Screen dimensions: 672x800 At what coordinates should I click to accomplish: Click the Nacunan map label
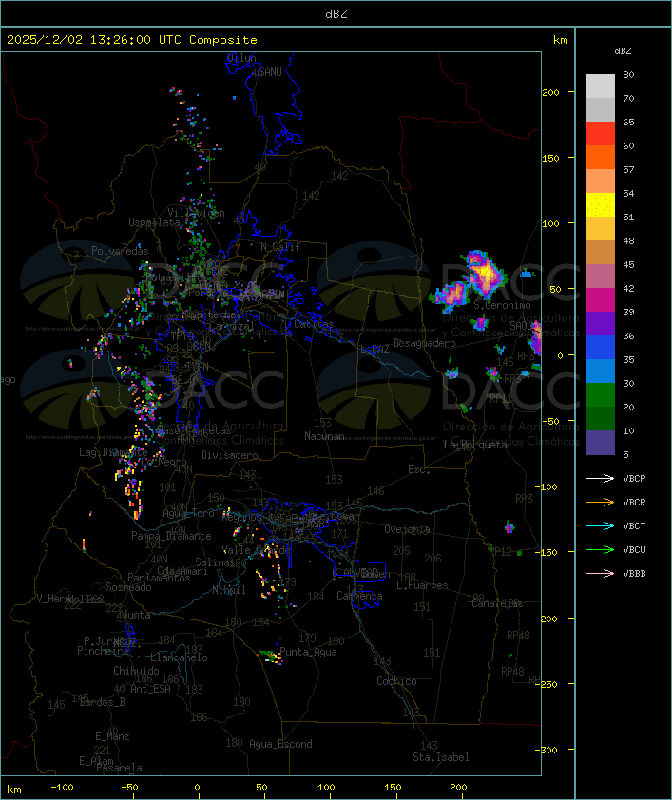[x=324, y=436]
